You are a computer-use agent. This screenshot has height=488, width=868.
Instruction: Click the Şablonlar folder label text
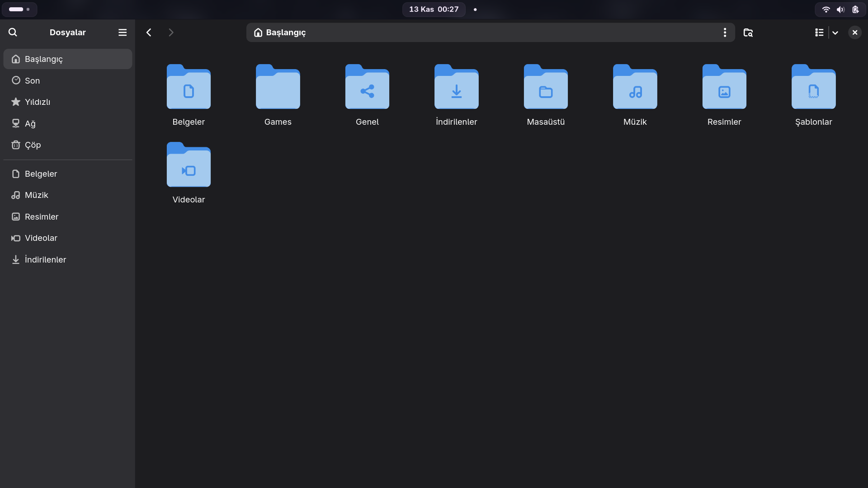coord(813,122)
